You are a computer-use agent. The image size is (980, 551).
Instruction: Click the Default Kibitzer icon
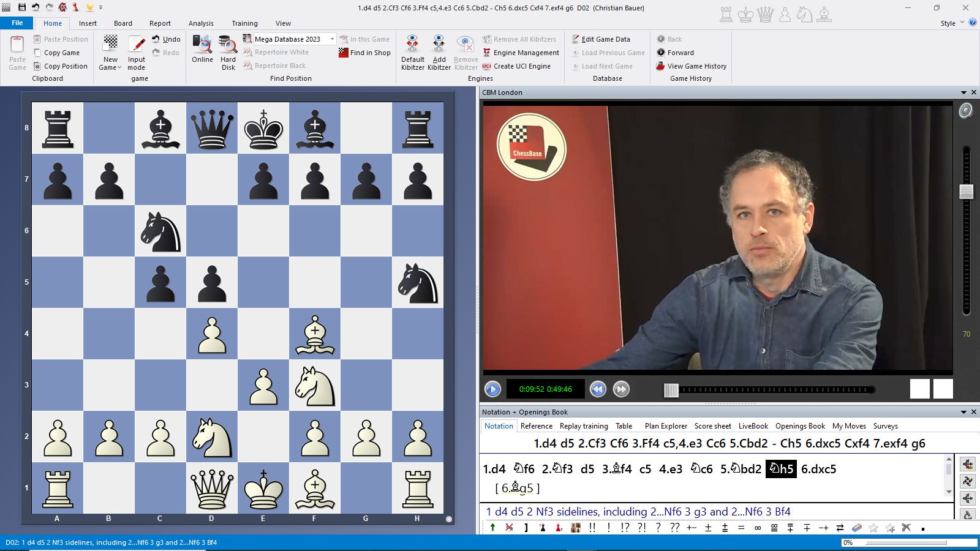[412, 45]
